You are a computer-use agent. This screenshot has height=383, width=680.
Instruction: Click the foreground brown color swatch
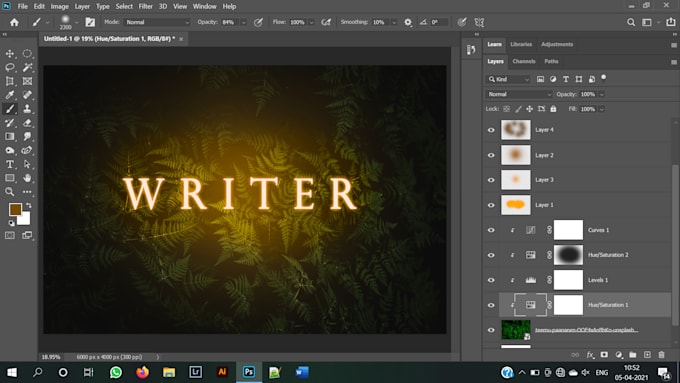click(x=15, y=210)
